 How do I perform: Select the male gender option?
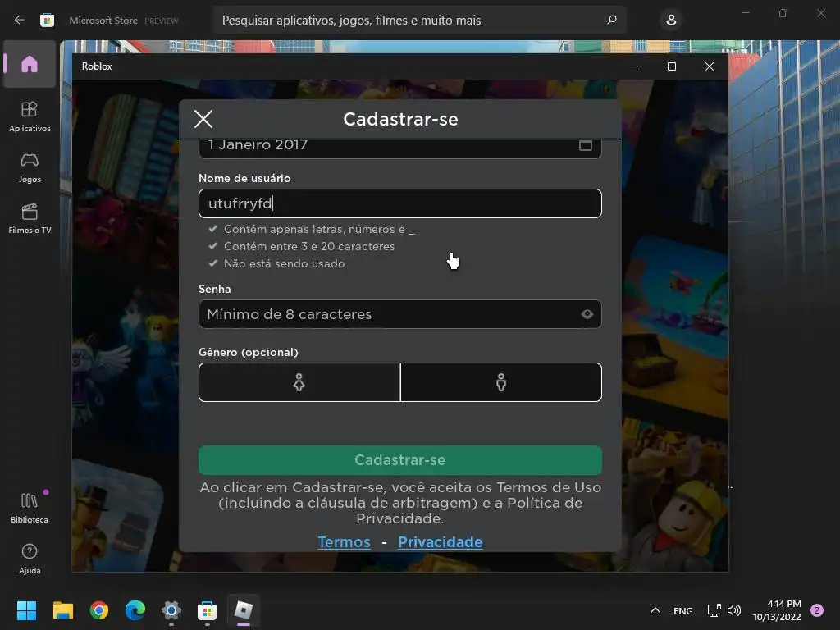501,382
